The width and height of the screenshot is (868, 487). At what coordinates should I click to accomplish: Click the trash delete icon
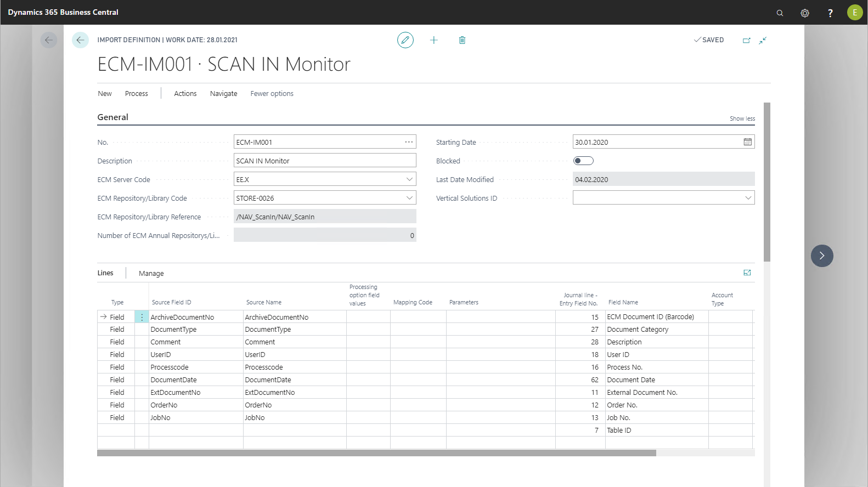pos(462,40)
